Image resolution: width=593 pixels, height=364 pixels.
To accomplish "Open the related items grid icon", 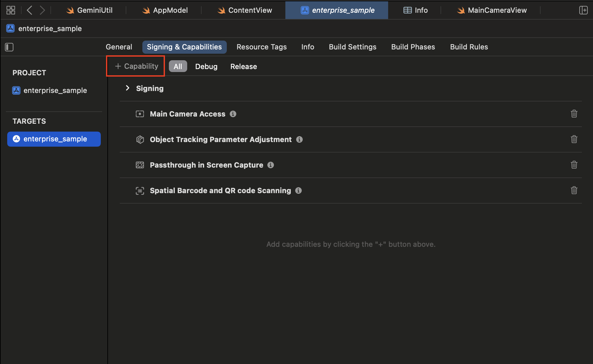I will (x=11, y=10).
